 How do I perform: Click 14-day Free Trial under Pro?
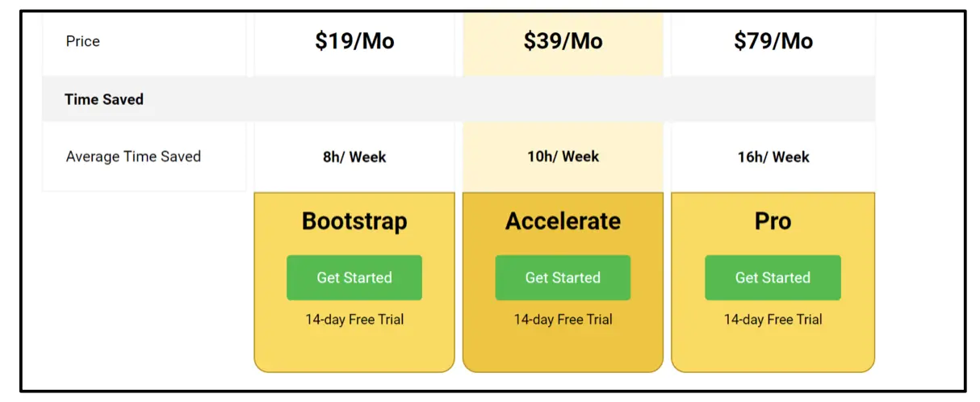(773, 320)
